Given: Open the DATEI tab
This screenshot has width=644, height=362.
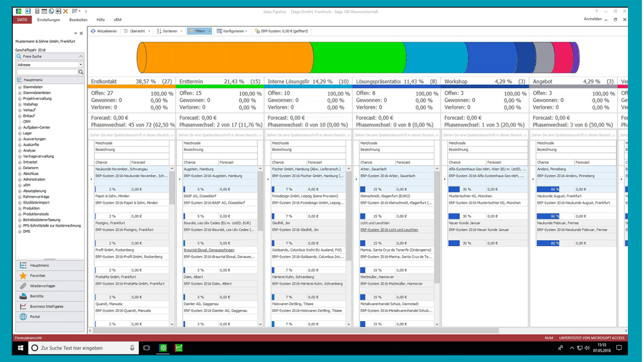Looking at the screenshot, I should tap(22, 20).
